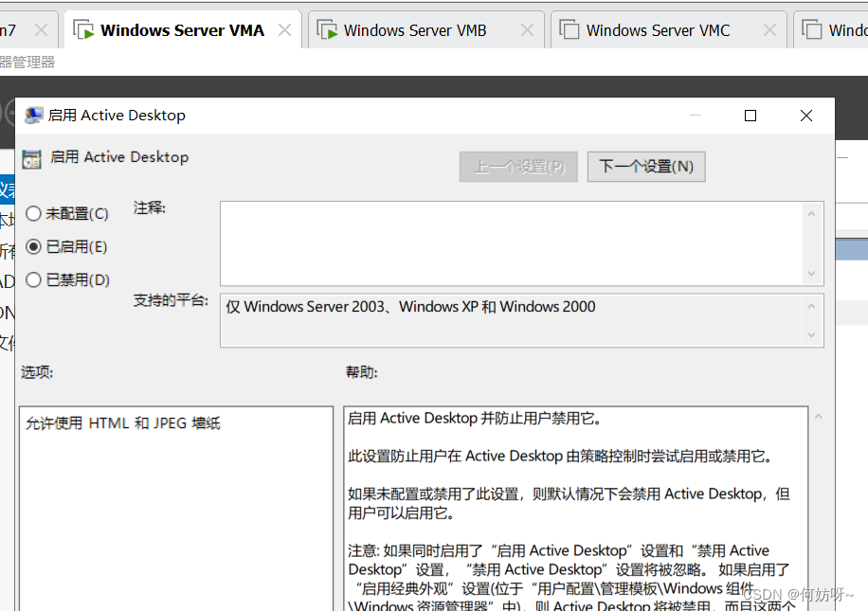
Task: Switch to the Windows Server VMA tab
Action: (x=182, y=30)
